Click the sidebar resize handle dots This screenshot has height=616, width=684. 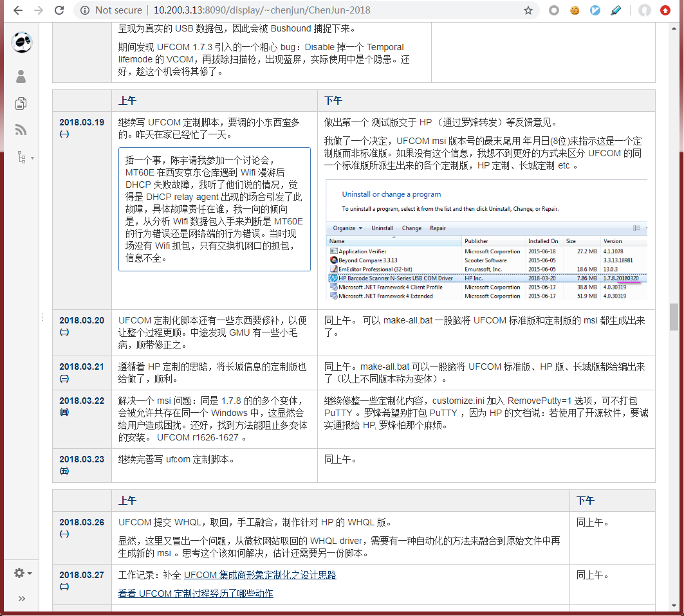[42, 317]
